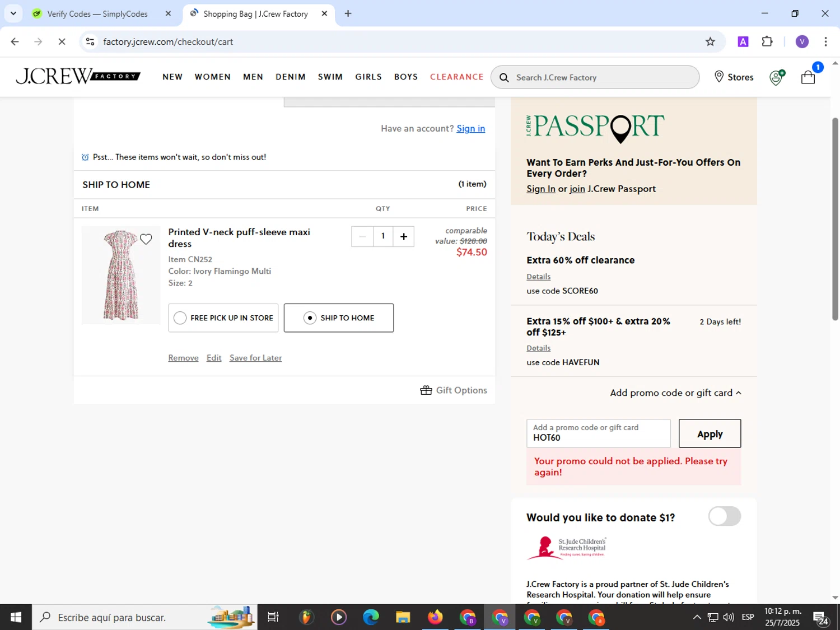Viewport: 840px width, 630px height.
Task: Click the ESP language indicator
Action: pos(748,617)
